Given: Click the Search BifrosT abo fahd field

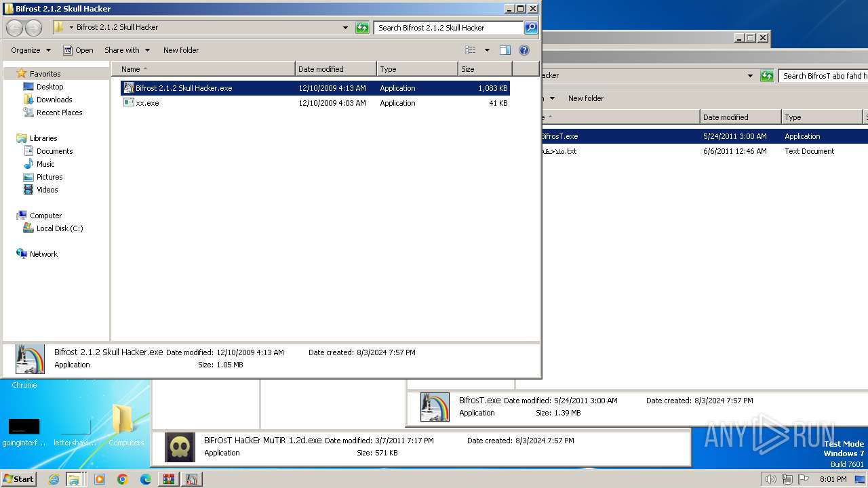Looking at the screenshot, I should [x=823, y=76].
